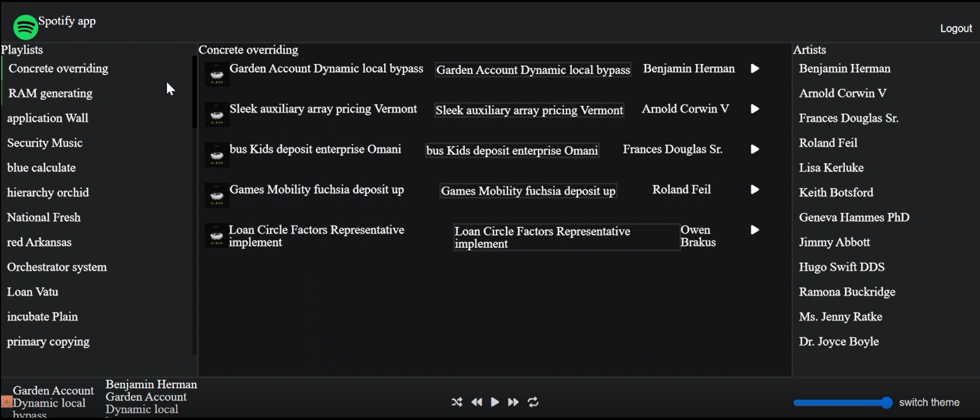Screen dimensions: 980x420
Task: Play the bus Kids deposit enterprise Omani song
Action: [x=754, y=149]
